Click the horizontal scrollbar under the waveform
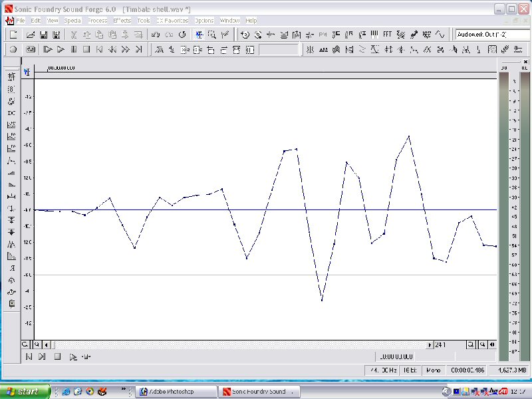 tap(233, 344)
